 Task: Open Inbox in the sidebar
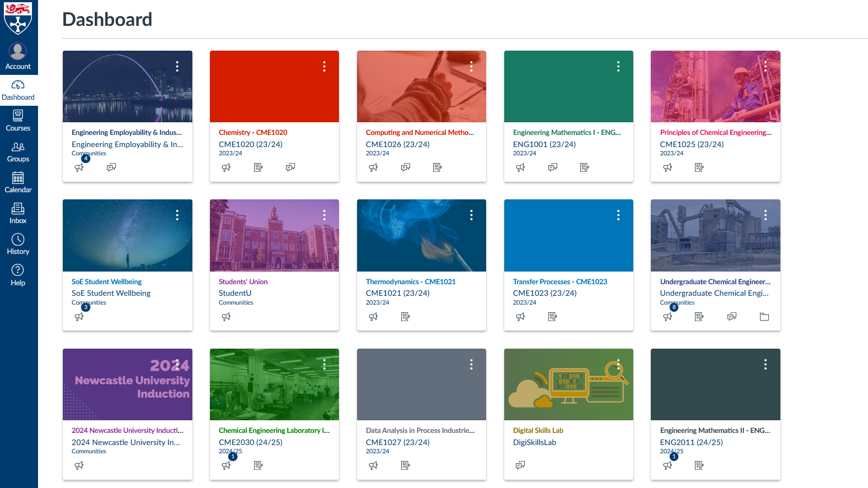click(18, 214)
